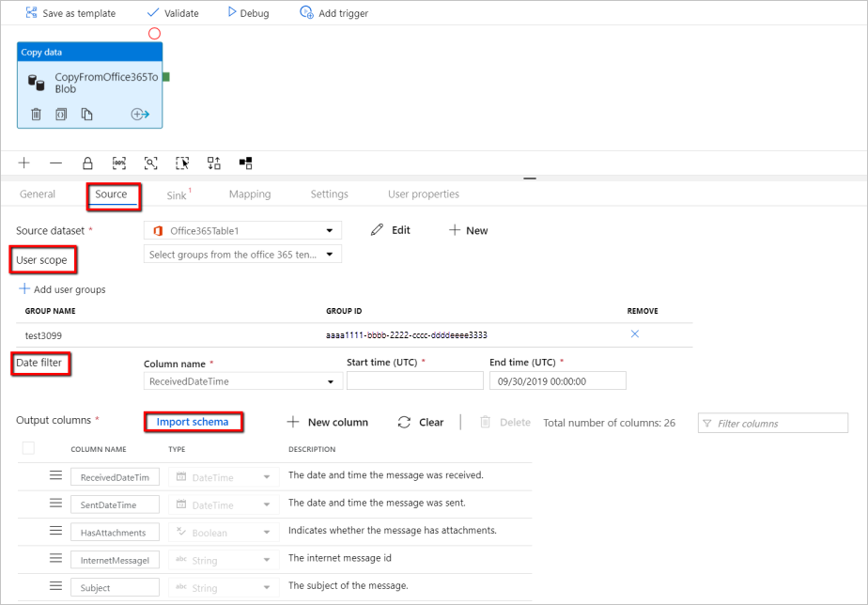
Task: Click inside the Start time field
Action: [x=414, y=380]
